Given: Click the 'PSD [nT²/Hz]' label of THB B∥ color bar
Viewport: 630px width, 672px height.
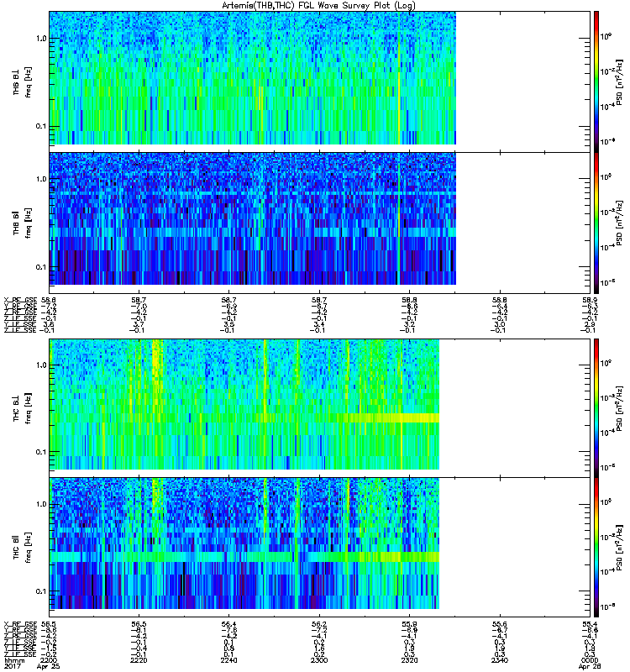Looking at the screenshot, I should point(619,223).
